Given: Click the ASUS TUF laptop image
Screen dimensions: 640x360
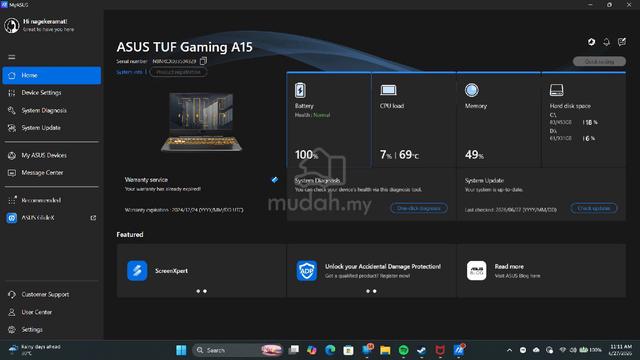Looking at the screenshot, I should 201,122.
